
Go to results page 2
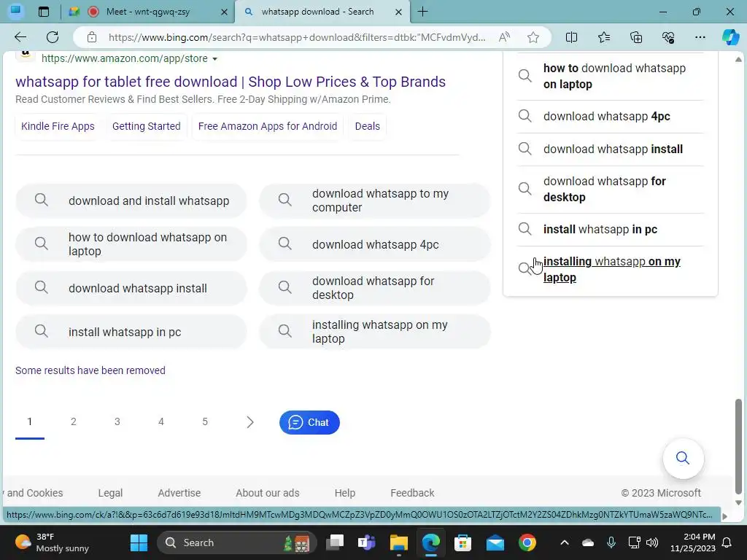tap(74, 422)
